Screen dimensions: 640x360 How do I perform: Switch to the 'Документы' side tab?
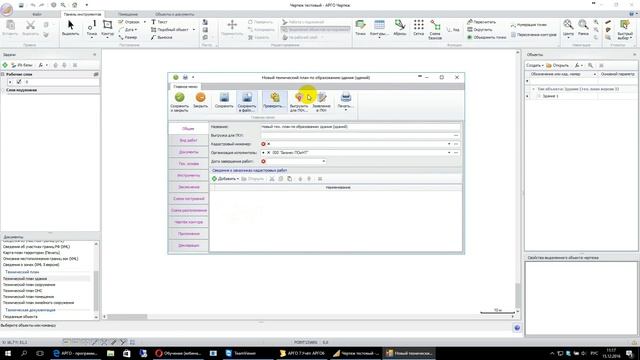pyautogui.click(x=188, y=152)
